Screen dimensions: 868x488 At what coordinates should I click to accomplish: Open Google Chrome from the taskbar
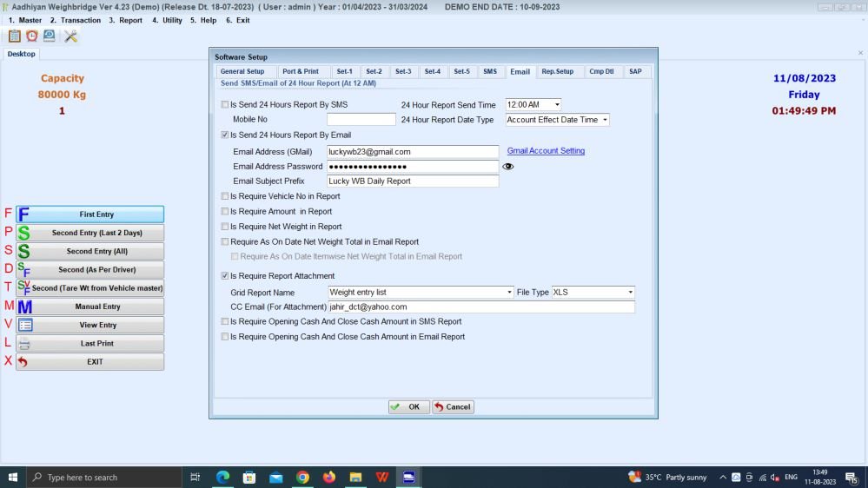coord(302,477)
